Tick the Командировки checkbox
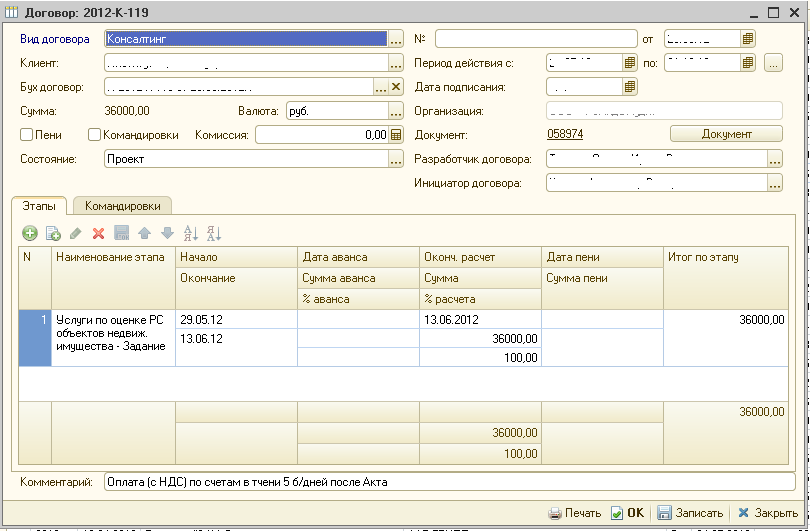Image resolution: width=810 pixels, height=531 pixels. pyautogui.click(x=94, y=135)
